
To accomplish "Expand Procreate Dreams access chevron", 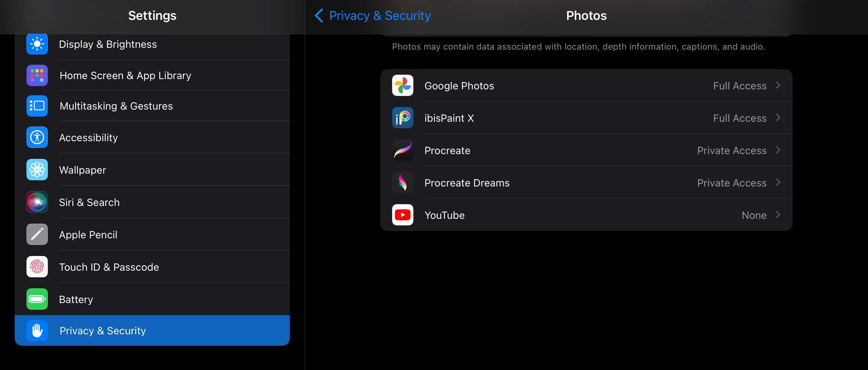I will [x=778, y=182].
